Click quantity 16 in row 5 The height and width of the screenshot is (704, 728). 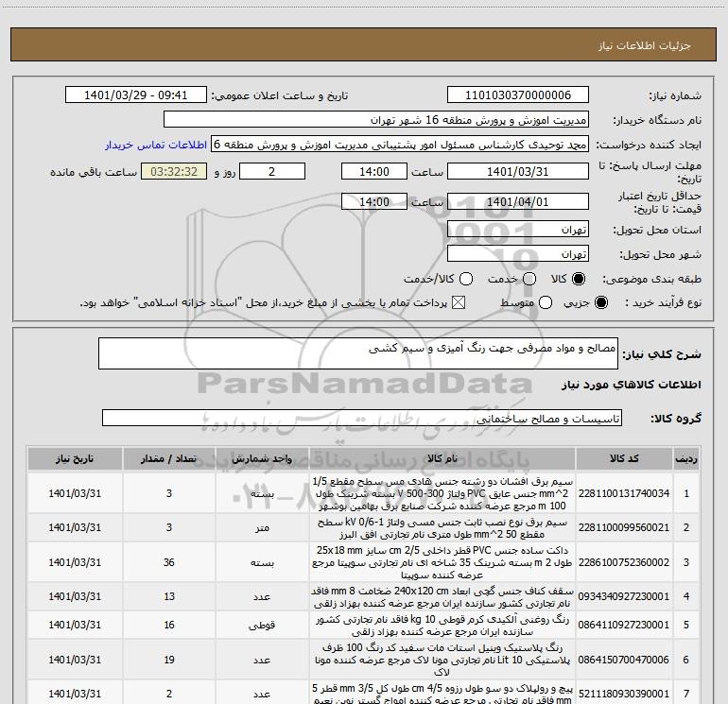169,626
